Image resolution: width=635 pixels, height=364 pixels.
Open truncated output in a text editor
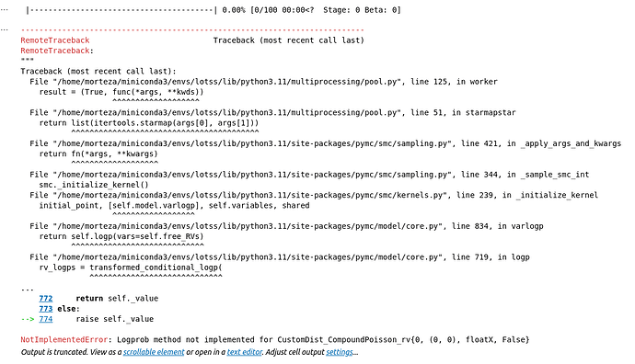245,352
